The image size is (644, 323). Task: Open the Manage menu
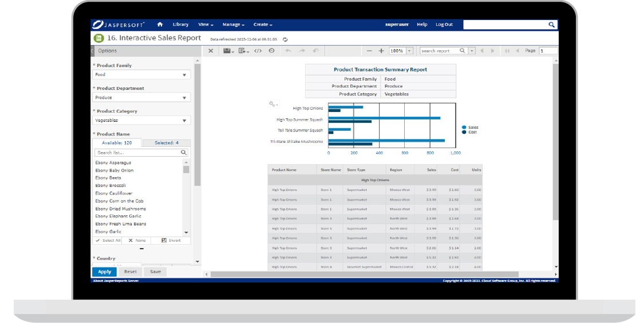(234, 25)
